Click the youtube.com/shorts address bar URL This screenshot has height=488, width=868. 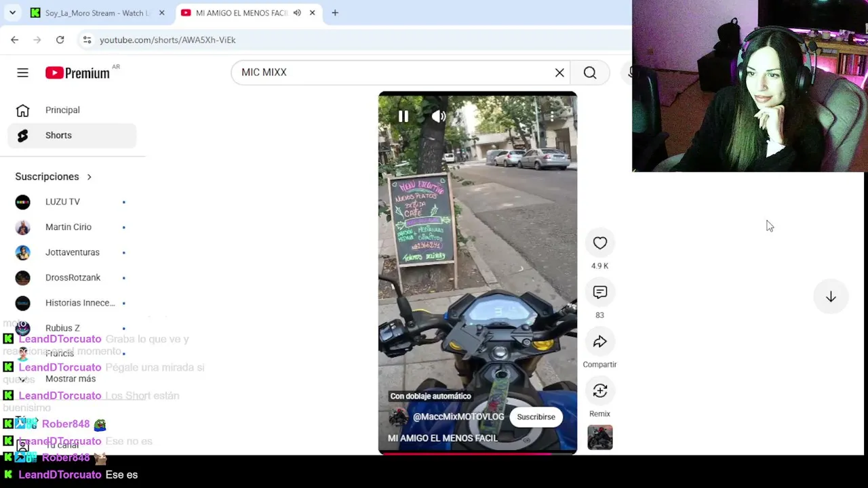pyautogui.click(x=167, y=40)
